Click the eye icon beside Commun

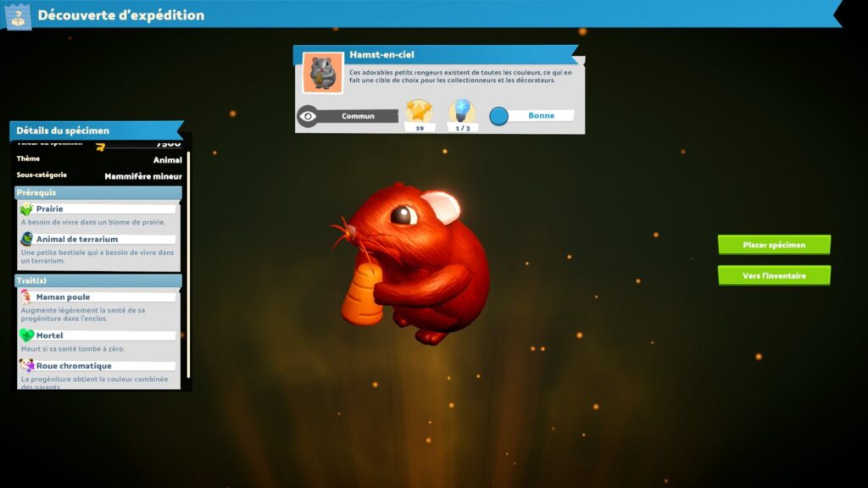click(308, 116)
